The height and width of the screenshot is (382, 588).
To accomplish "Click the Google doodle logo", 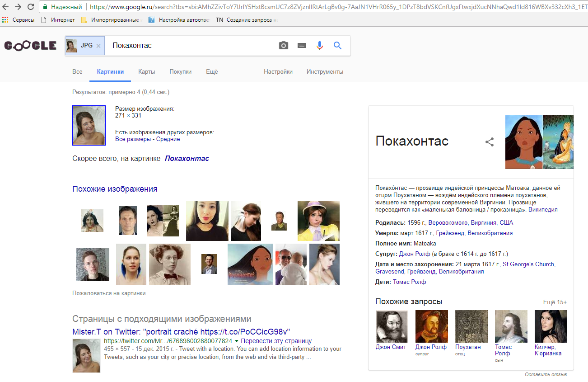I will [30, 46].
